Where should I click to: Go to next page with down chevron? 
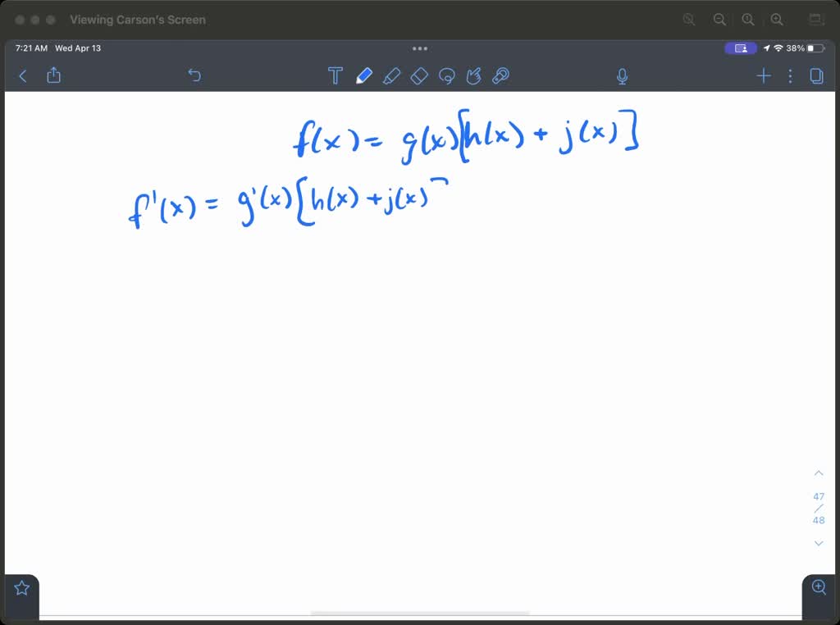pyautogui.click(x=818, y=543)
